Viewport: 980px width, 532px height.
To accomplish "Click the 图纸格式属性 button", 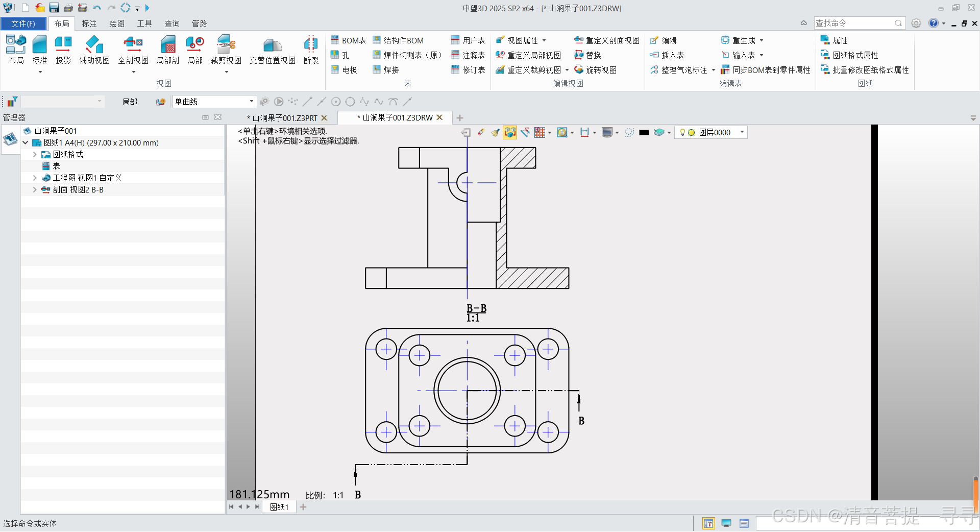I will pos(849,55).
